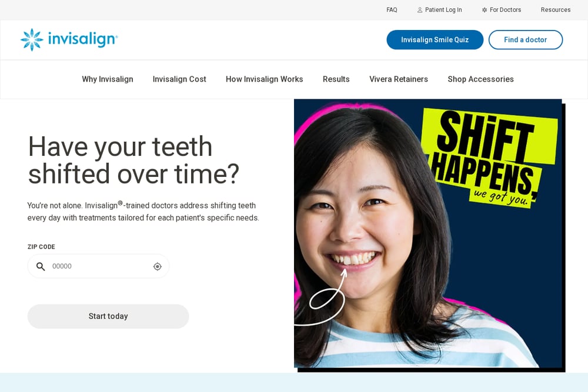588x392 pixels.
Task: Click the 'Have your teeth shifted over time?' heading
Action: (x=133, y=160)
